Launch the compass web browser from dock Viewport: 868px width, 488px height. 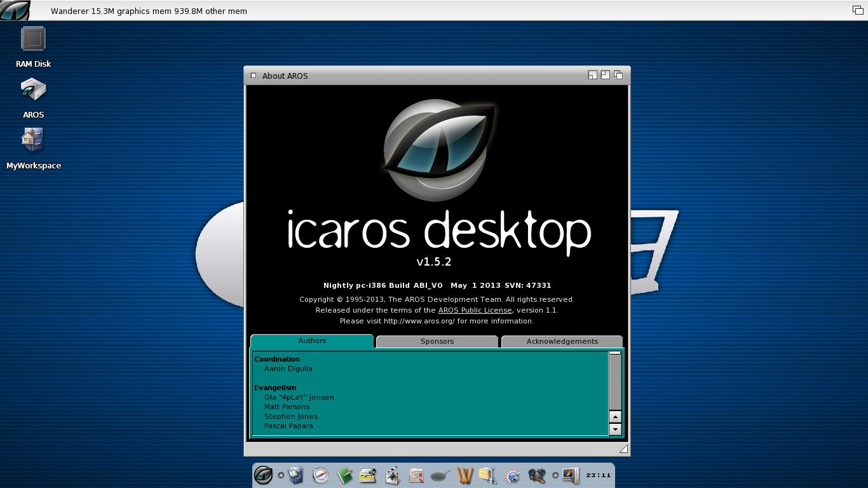click(x=321, y=475)
